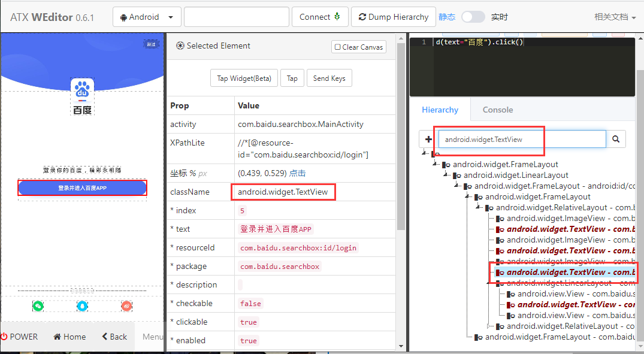Click the Send Keys button
644x354 pixels.
tap(329, 77)
